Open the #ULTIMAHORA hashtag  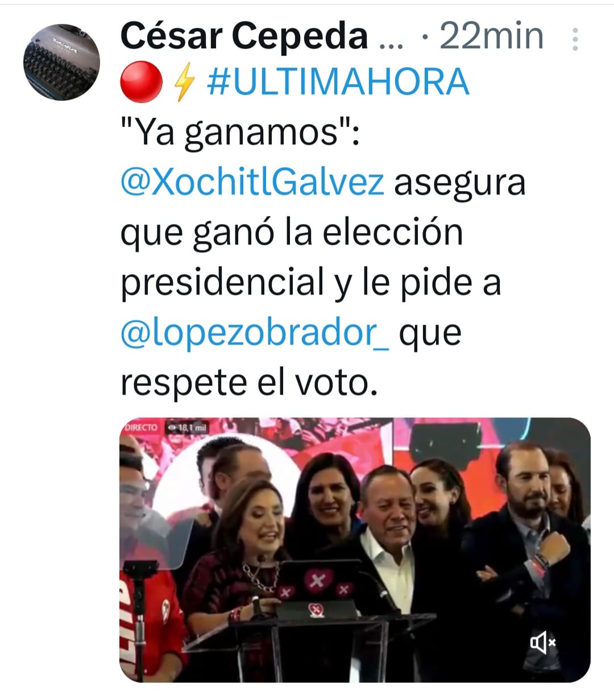pos(338,82)
